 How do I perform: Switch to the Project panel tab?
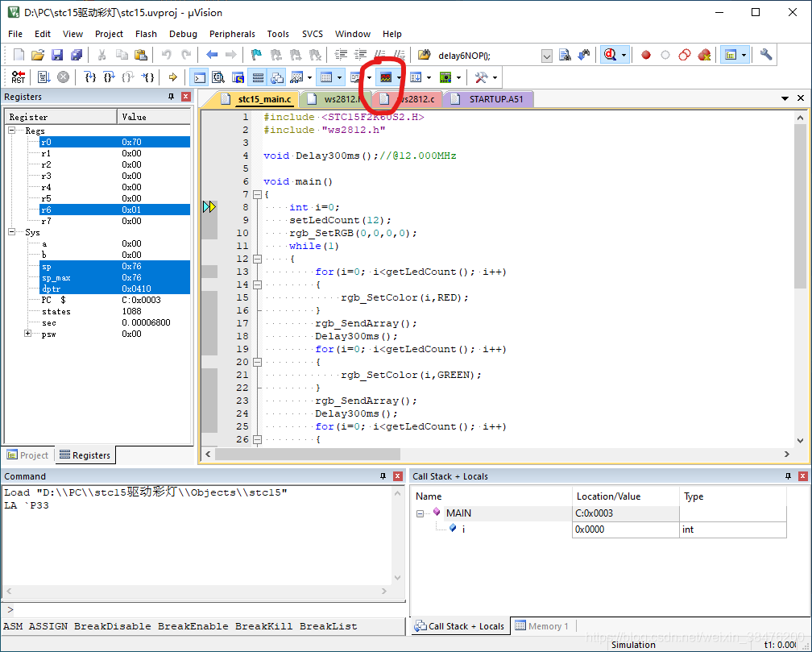pos(28,455)
